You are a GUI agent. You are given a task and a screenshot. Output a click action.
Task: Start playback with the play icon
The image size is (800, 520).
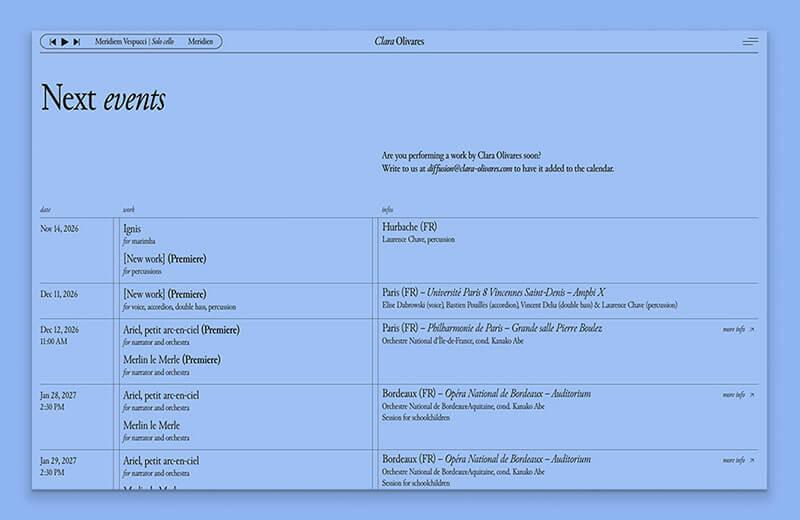65,42
